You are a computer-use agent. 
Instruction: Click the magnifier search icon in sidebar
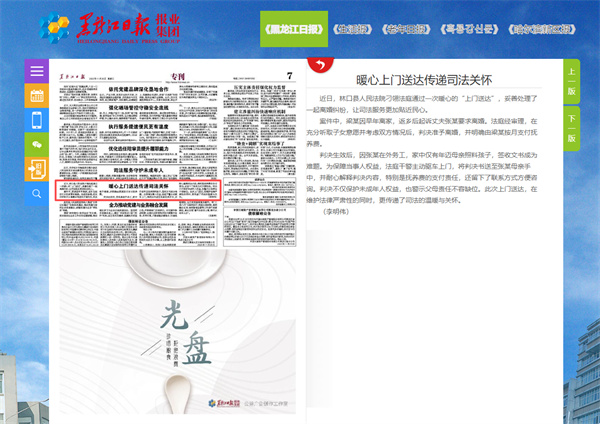click(37, 193)
